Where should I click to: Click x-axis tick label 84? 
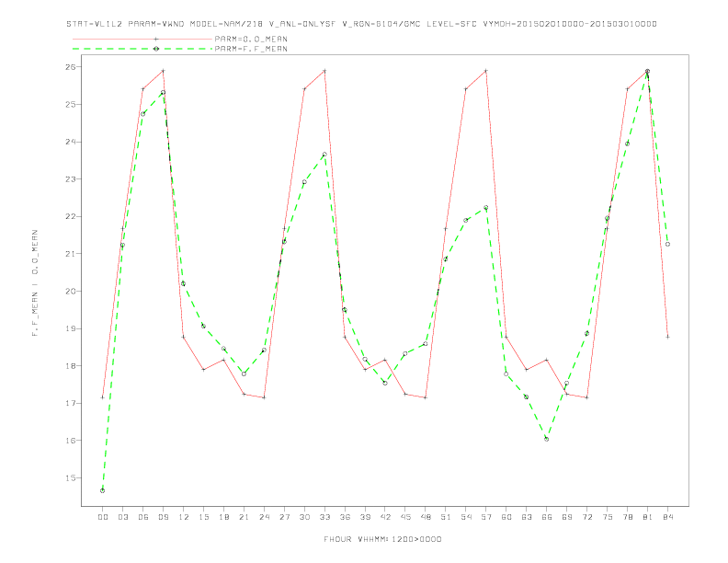[667, 517]
